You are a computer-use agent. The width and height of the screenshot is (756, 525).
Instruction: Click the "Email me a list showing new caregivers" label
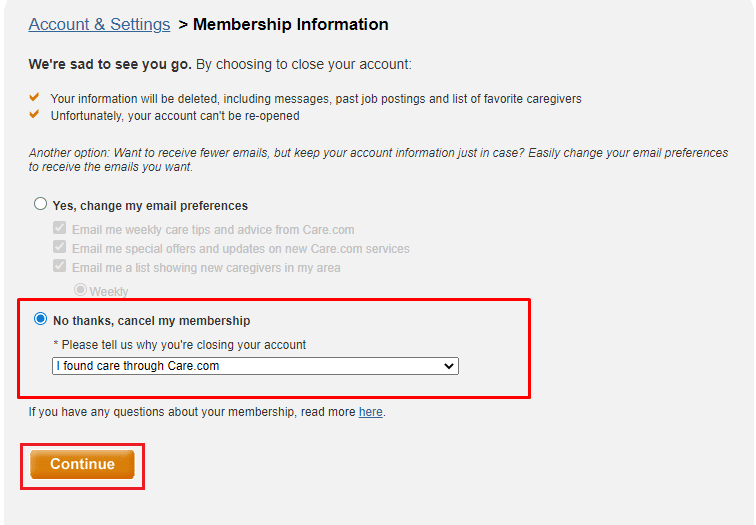206,268
